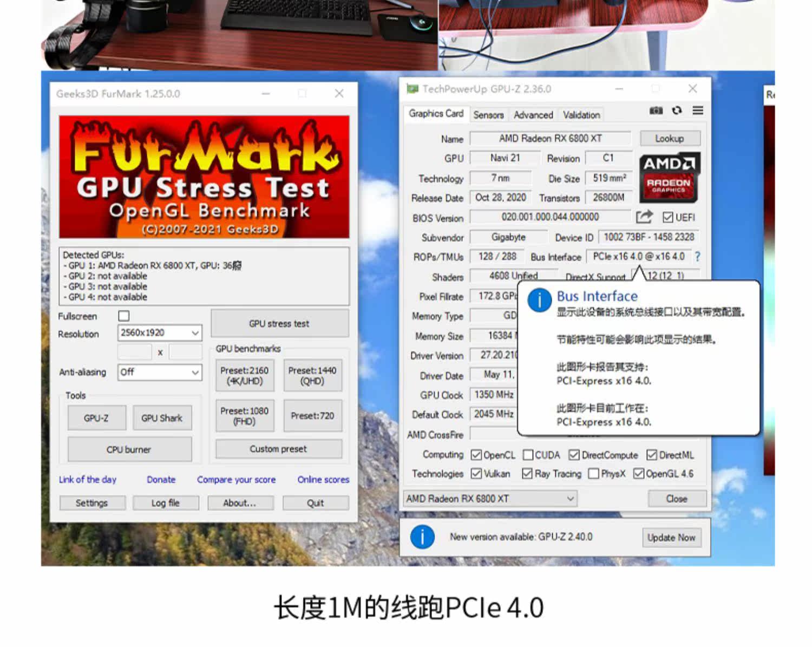
Task: Click the Die Size 519 mm² field
Action: (x=609, y=178)
